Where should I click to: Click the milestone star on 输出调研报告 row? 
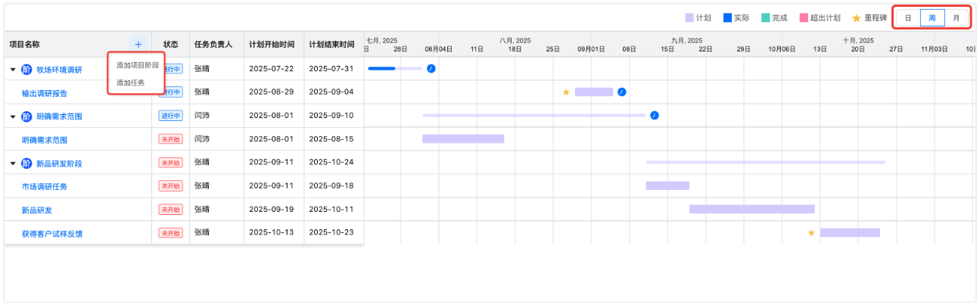(566, 92)
